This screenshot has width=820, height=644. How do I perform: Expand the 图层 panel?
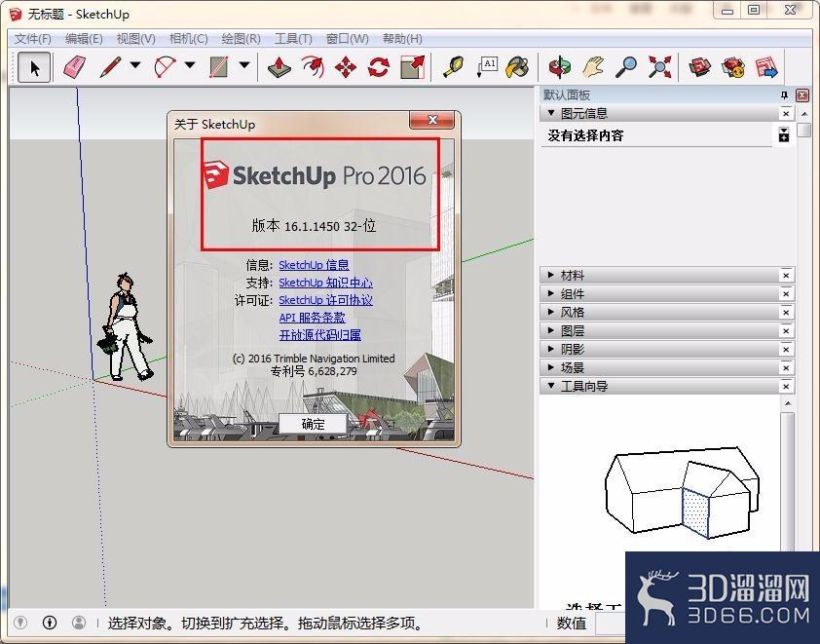[550, 330]
